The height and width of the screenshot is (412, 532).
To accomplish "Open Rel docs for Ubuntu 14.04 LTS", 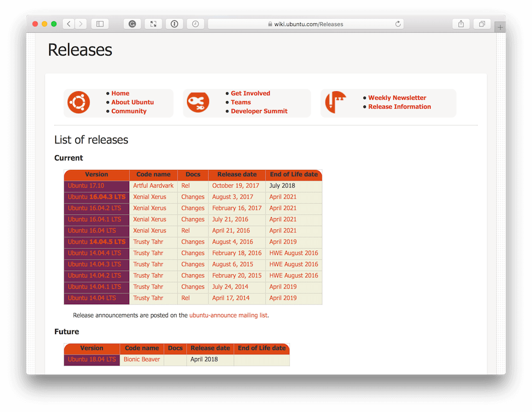I will pos(185,298).
